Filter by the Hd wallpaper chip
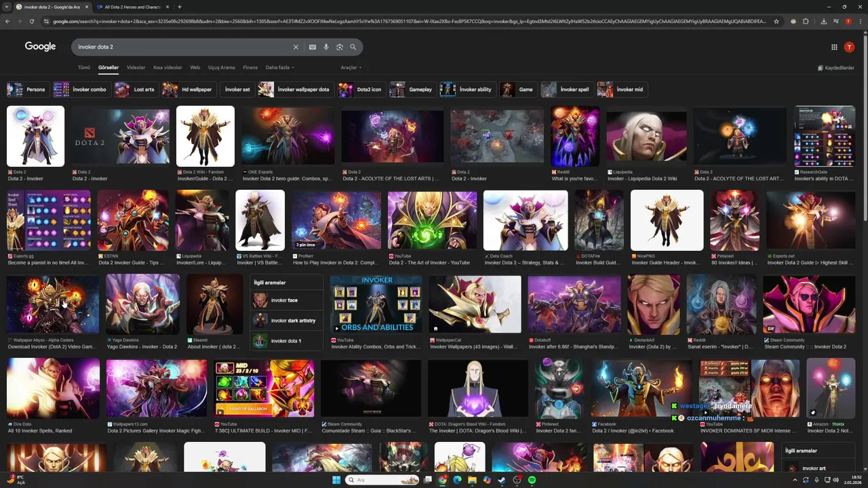Image resolution: width=868 pixels, height=488 pixels. click(189, 89)
